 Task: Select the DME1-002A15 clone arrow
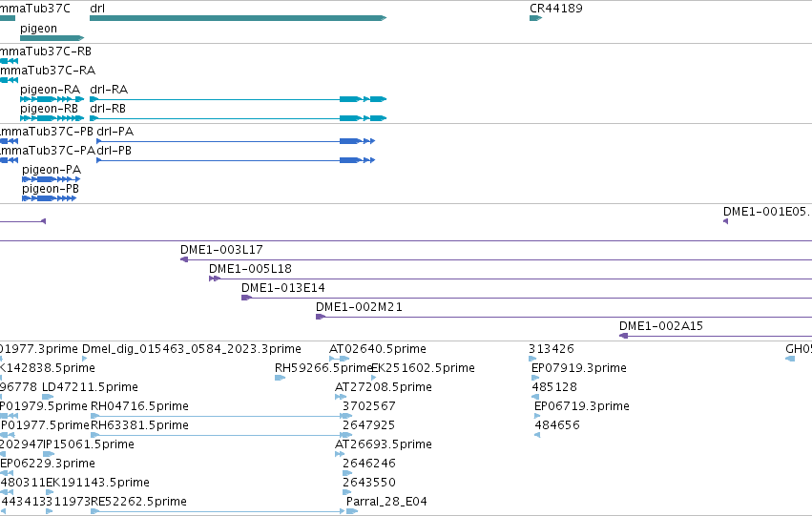tap(623, 336)
